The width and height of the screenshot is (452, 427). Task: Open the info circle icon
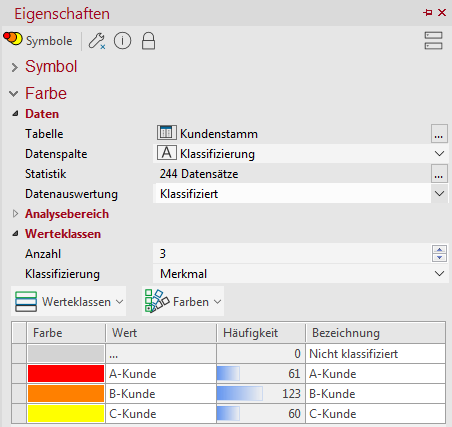tap(122, 41)
